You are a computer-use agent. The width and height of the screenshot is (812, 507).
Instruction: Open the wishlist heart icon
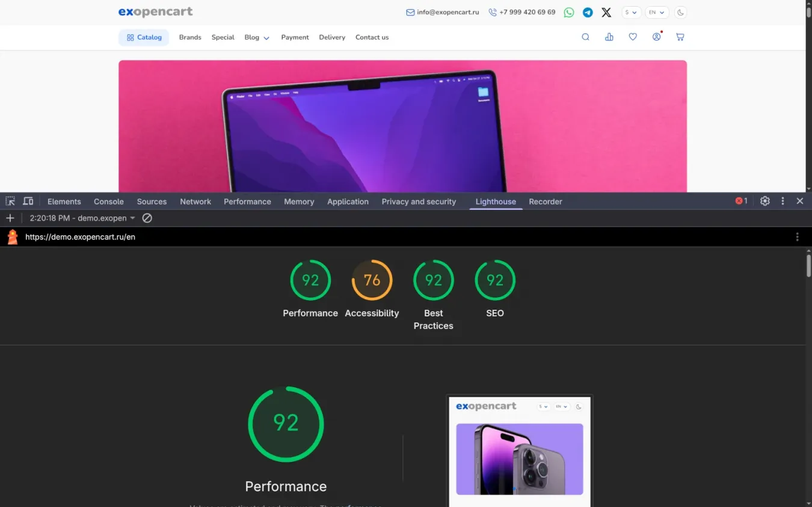(633, 37)
